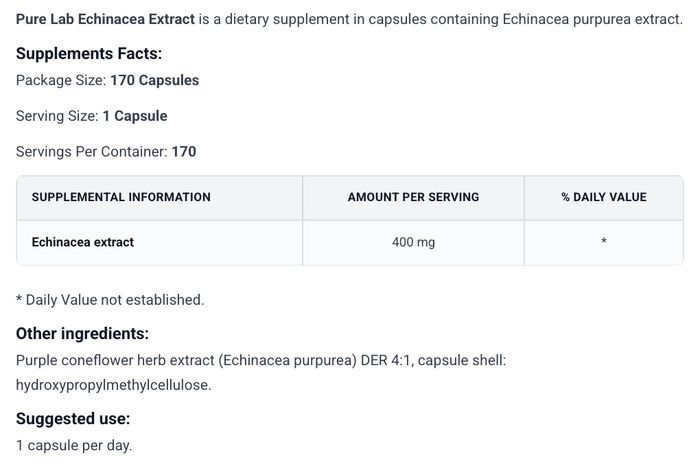Click the Supplements Facts heading
Viewport: 700px width, 464px height.
coord(89,54)
